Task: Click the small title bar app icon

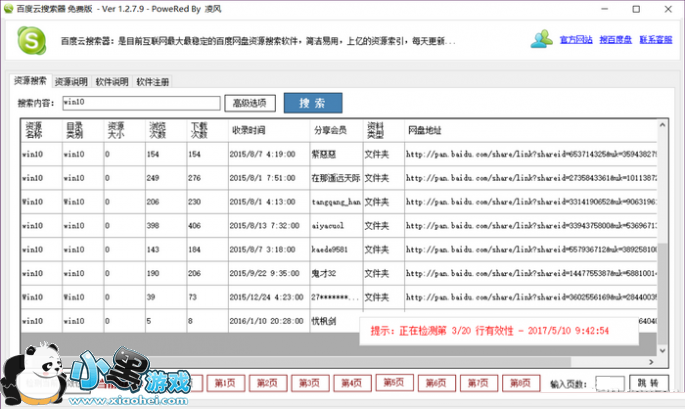Action: (x=9, y=8)
